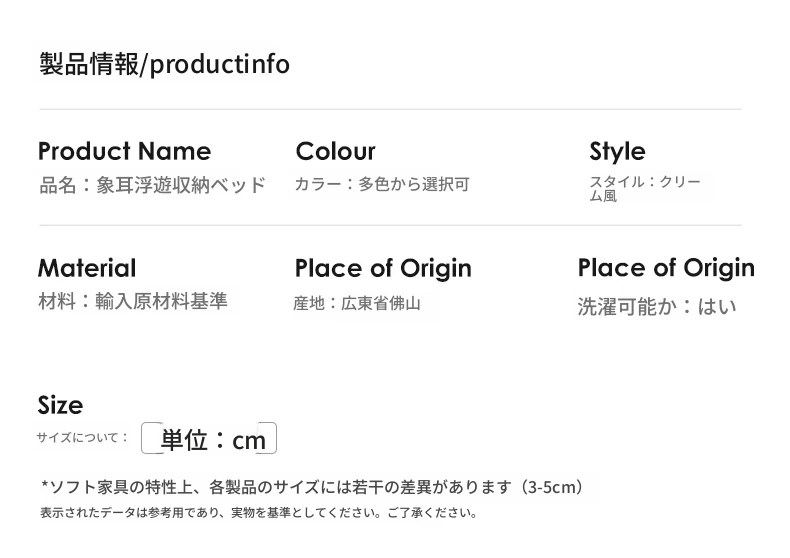Click the 表示されたデータは参考用 note line
790x558 pixels.
click(x=258, y=513)
